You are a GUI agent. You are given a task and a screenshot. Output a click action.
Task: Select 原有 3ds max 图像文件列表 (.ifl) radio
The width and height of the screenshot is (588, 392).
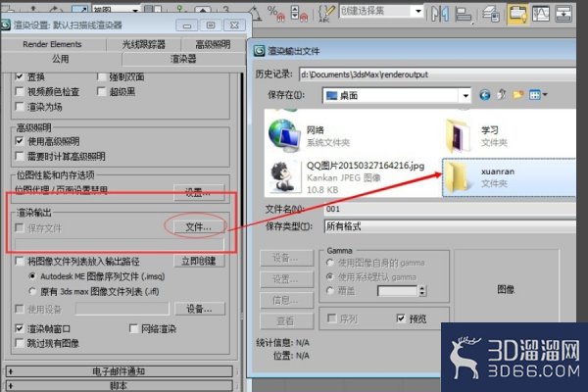coord(32,291)
